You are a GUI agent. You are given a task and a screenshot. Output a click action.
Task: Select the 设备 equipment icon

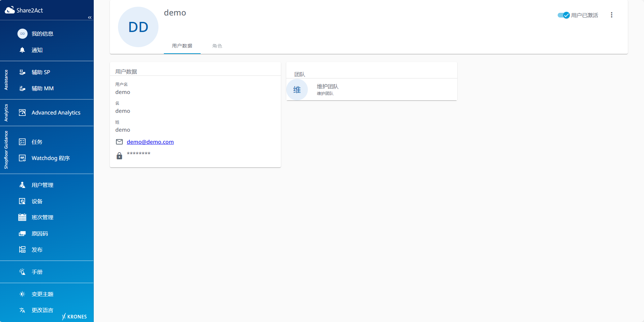click(x=22, y=201)
